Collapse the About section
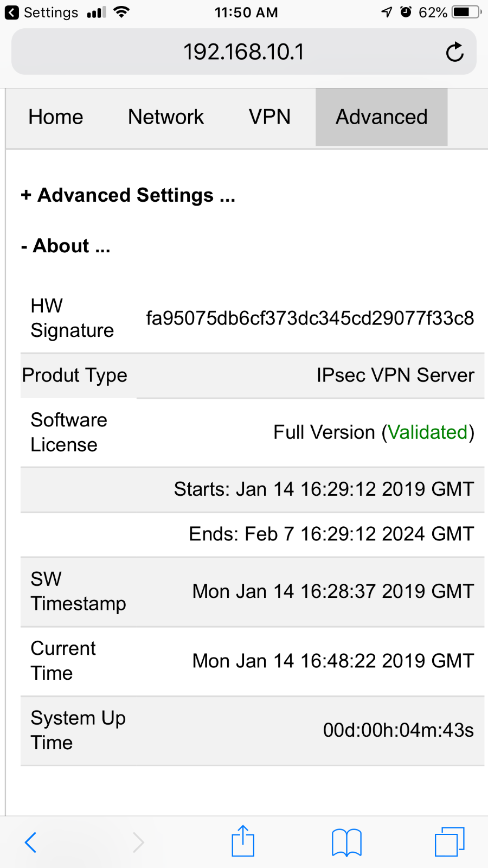This screenshot has height=868, width=488. [66, 246]
